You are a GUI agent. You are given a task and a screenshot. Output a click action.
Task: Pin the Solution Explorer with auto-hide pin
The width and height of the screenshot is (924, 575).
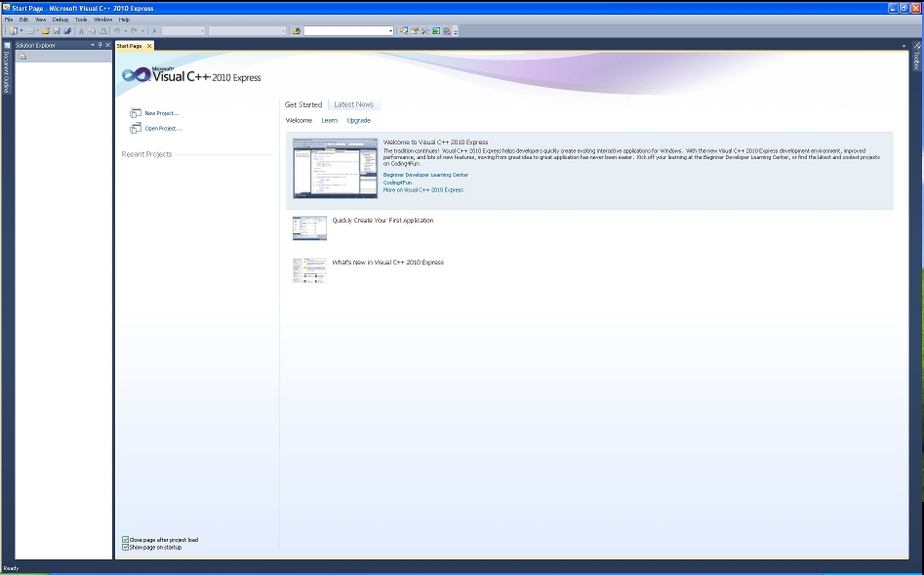click(100, 45)
